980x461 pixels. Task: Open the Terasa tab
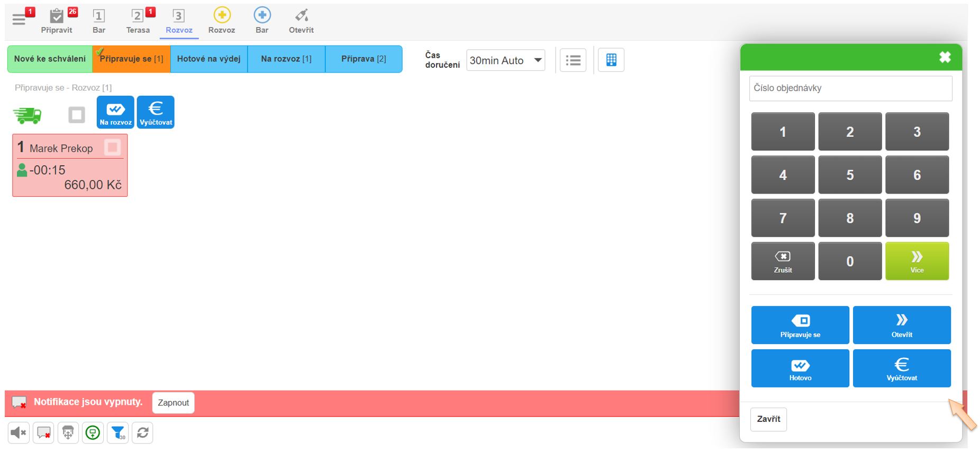coord(138,21)
